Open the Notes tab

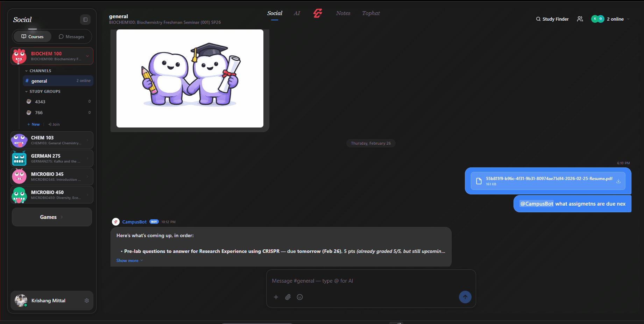pos(343,13)
